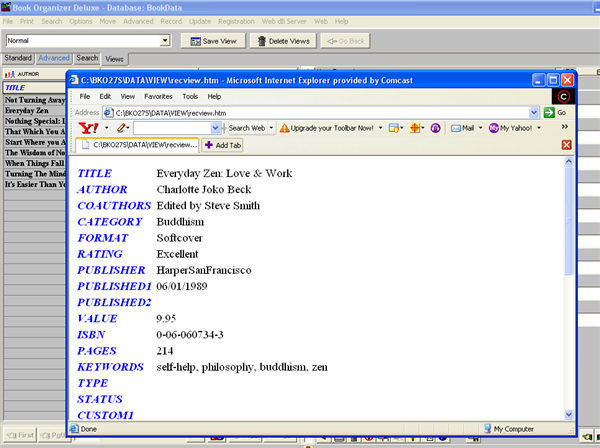Select the 'When Things Fall' title row
The width and height of the screenshot is (600, 448).
point(34,163)
